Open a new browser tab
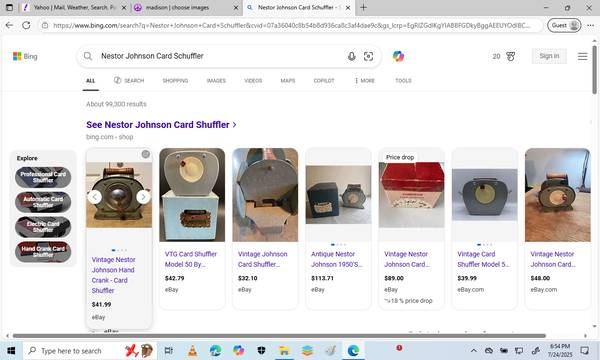600x360 pixels. click(x=363, y=8)
